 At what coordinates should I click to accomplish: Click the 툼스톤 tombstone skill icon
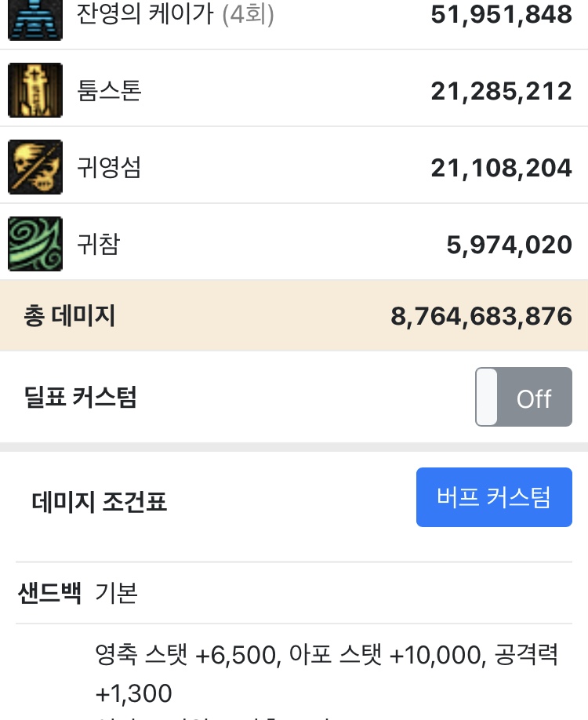[x=35, y=90]
